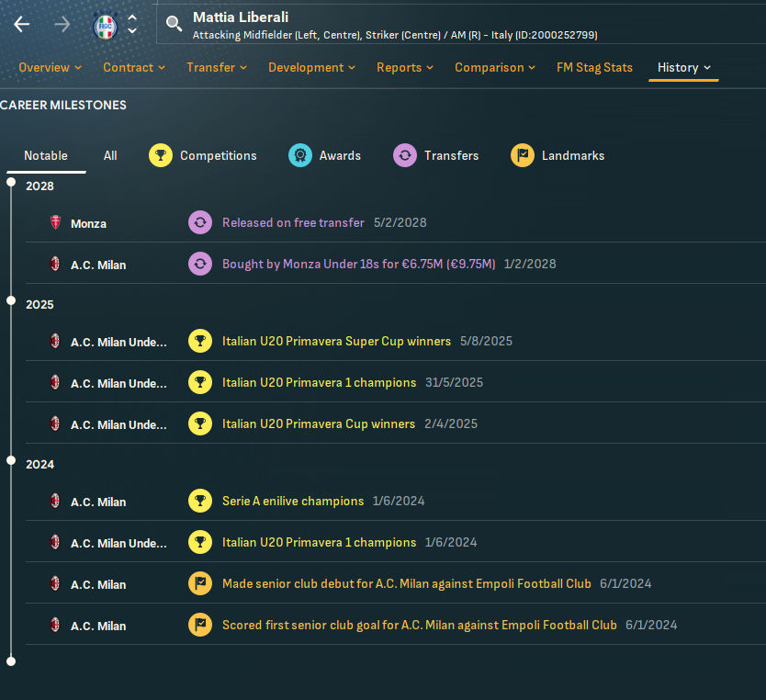766x700 pixels.
Task: Click the player switcher up/down arrows
Action: (x=132, y=25)
